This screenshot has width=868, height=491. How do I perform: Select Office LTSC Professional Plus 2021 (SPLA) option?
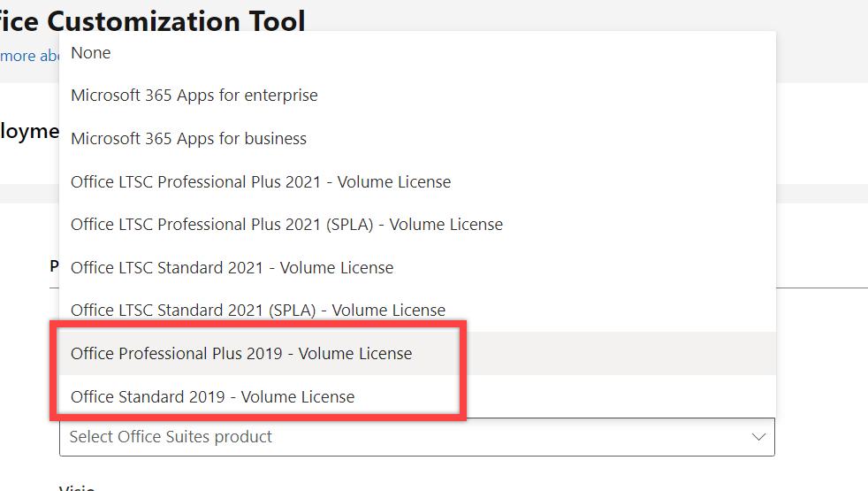(417, 225)
